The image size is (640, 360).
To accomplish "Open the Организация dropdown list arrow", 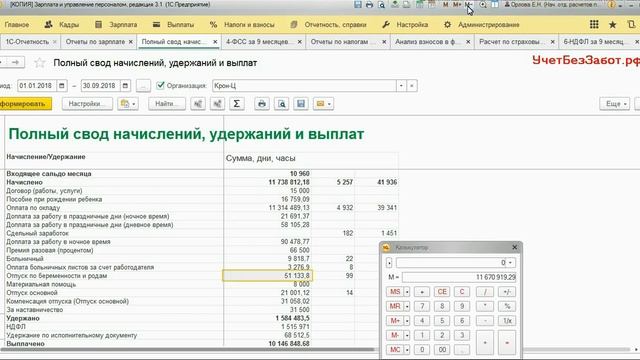I will click(x=401, y=86).
